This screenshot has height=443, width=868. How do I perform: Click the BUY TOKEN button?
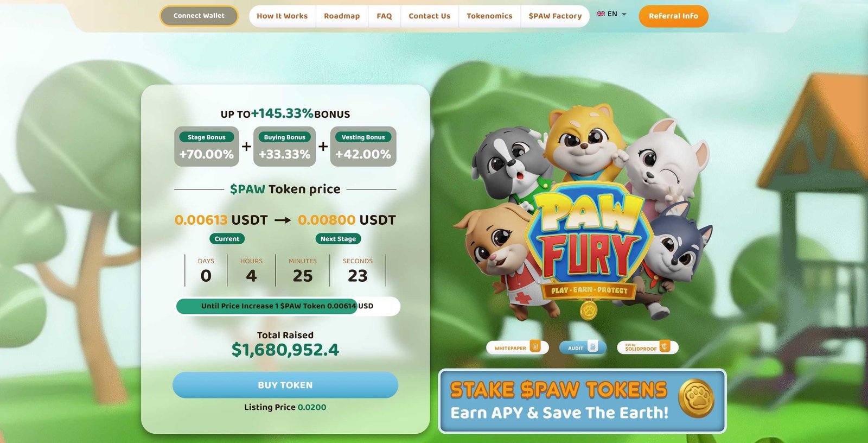(285, 385)
